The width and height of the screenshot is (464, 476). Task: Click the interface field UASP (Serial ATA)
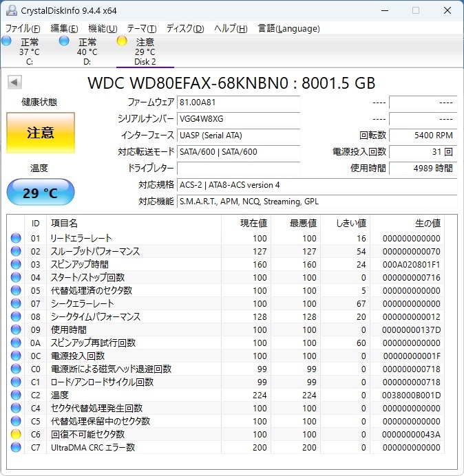[238, 135]
